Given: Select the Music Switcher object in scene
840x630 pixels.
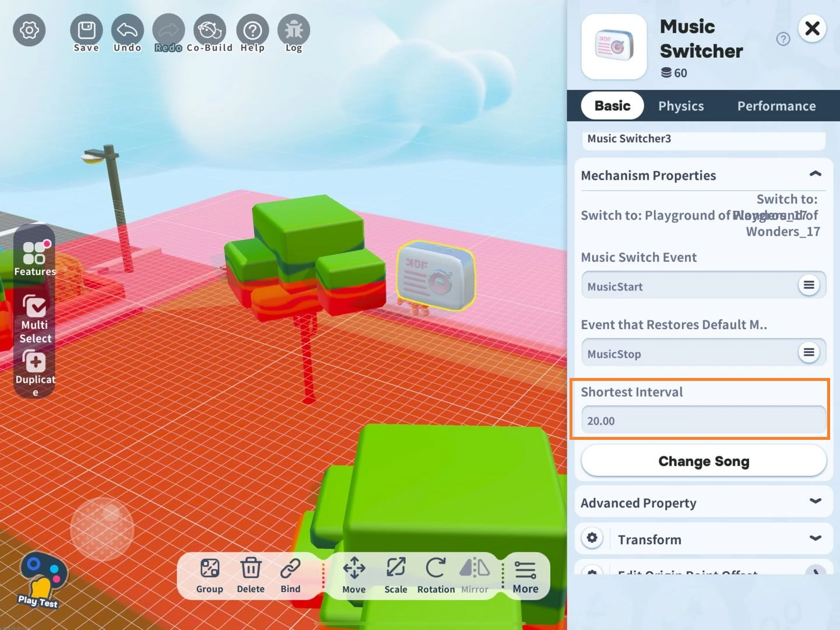Looking at the screenshot, I should [x=436, y=275].
